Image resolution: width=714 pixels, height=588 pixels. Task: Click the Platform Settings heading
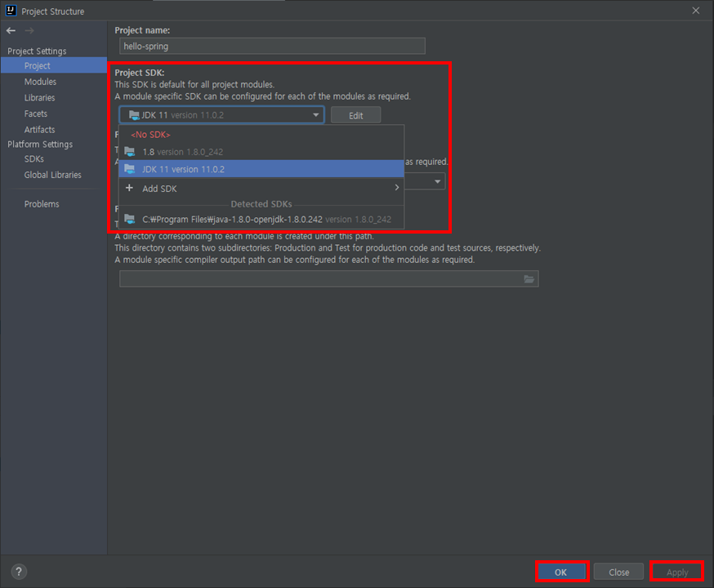point(40,145)
